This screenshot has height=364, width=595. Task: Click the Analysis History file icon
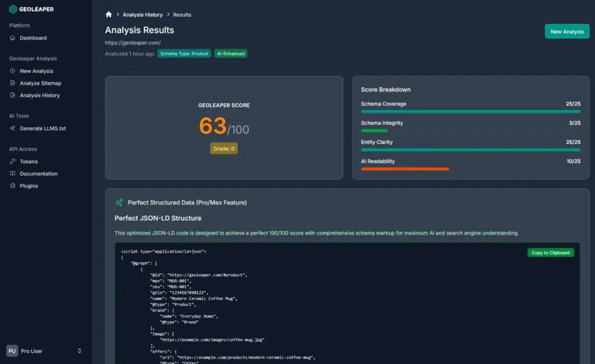click(12, 95)
